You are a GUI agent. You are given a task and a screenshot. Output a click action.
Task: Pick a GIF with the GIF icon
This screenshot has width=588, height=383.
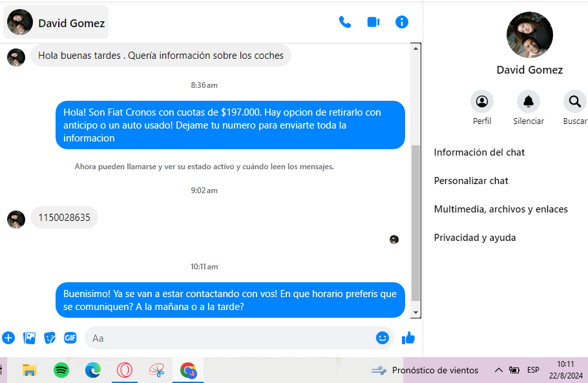coord(70,338)
